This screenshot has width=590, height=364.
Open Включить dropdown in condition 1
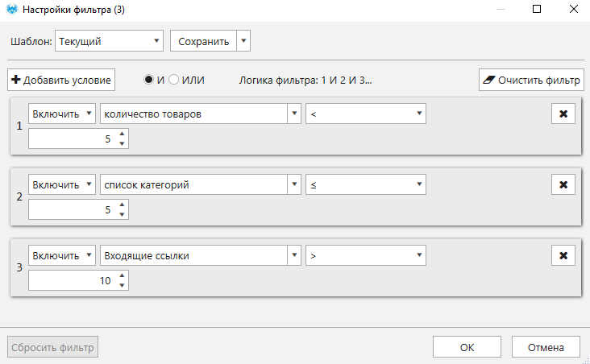click(62, 114)
